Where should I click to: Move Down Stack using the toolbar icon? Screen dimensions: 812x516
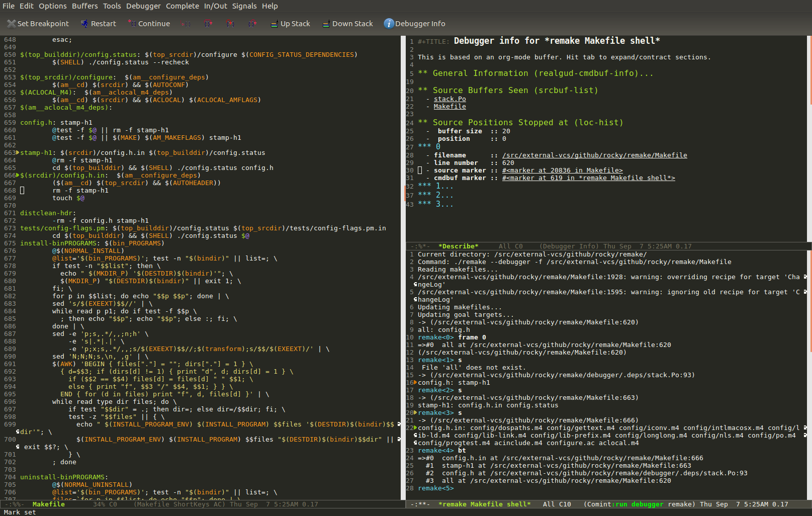[326, 24]
